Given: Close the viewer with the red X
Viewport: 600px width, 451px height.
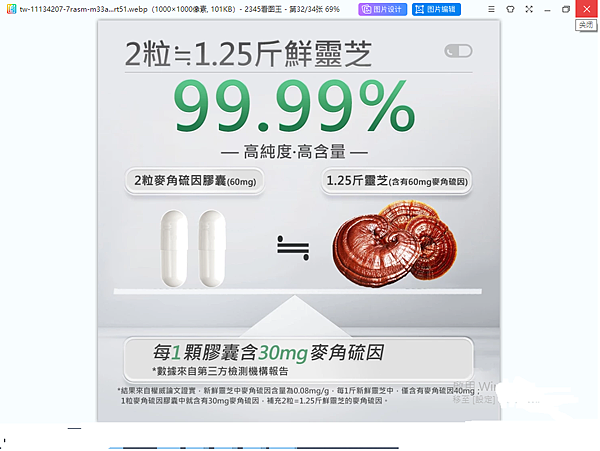Looking at the screenshot, I should coord(587,8).
